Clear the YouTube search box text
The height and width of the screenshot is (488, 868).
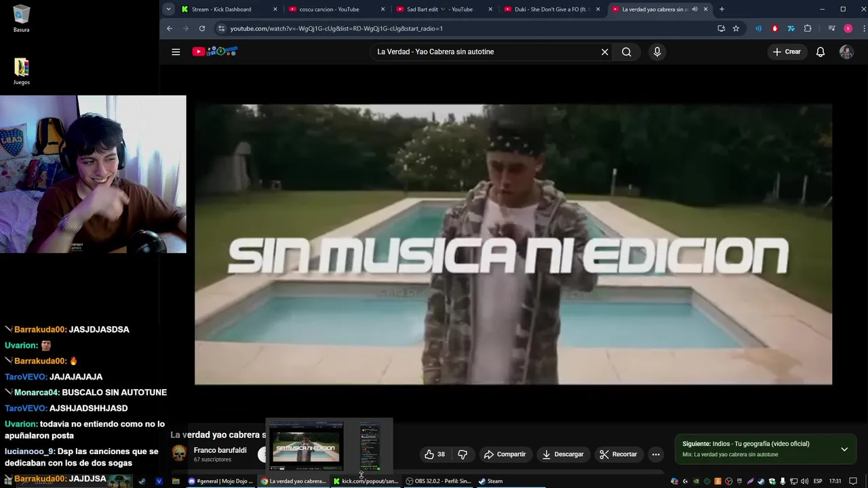click(605, 52)
